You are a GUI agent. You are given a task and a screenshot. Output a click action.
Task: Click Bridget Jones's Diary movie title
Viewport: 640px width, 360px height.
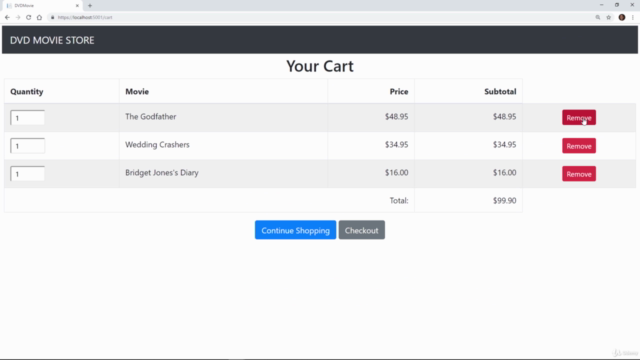(x=162, y=173)
